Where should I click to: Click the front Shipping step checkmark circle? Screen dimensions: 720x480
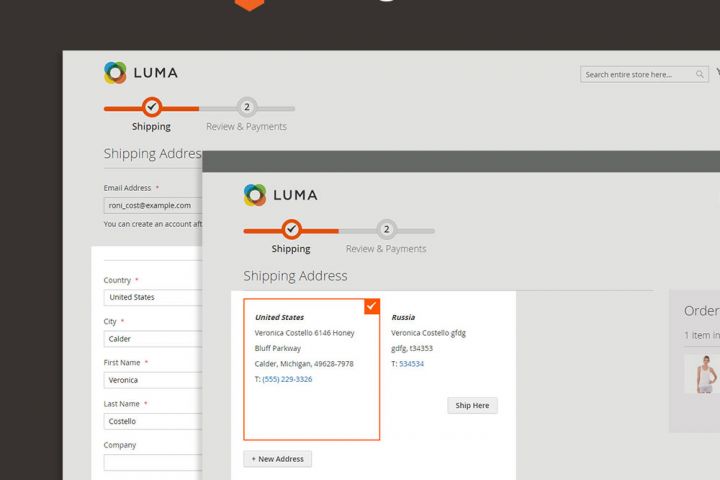291,230
